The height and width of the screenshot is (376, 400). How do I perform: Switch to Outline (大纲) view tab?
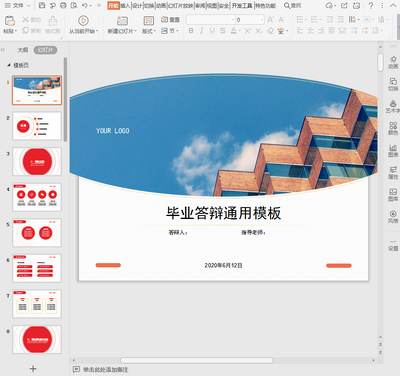tap(23, 50)
